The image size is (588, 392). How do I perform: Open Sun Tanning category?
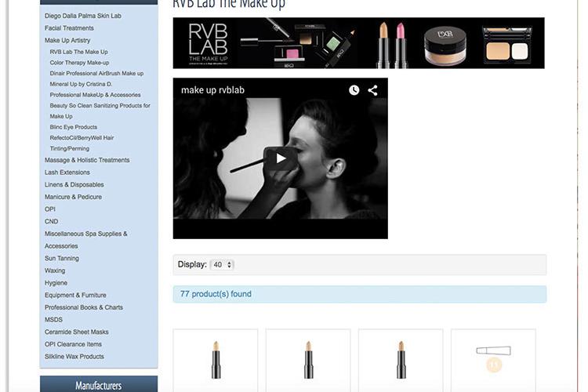pyautogui.click(x=62, y=259)
